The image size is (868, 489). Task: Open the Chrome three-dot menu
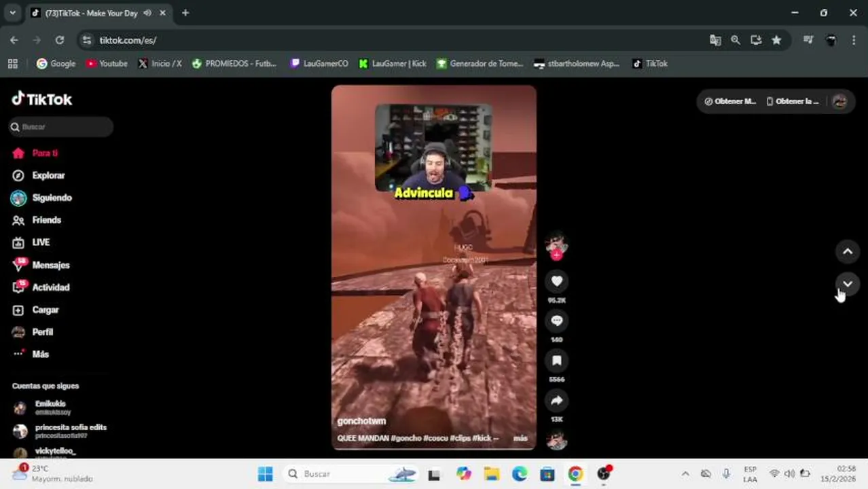tap(854, 40)
